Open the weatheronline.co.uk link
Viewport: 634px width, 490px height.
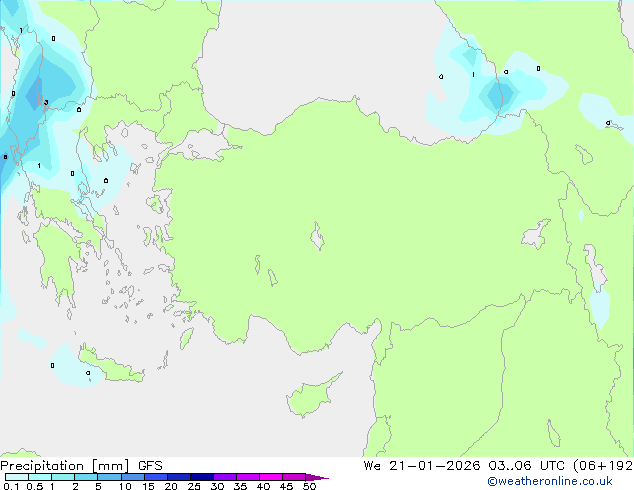[x=549, y=481]
